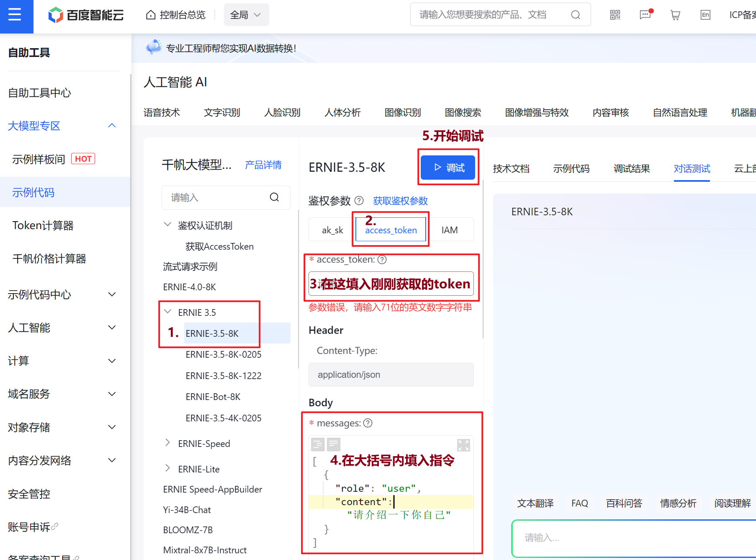Click the format JSON icon in editor

[x=318, y=444]
